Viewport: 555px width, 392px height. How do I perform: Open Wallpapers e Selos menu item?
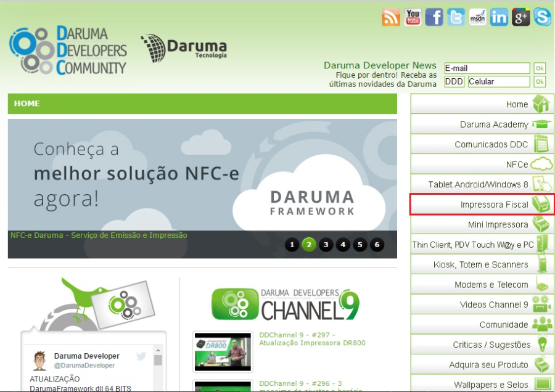(482, 383)
